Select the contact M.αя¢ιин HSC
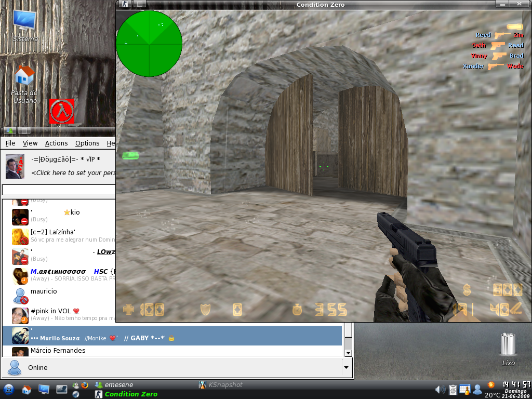Screen dimensions: 532x399 click(59, 276)
